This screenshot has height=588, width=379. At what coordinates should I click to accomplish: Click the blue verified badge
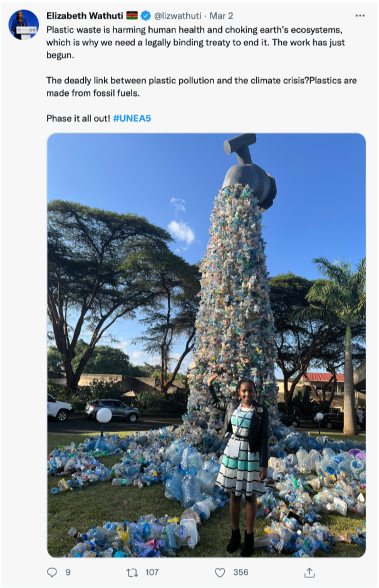tap(145, 16)
